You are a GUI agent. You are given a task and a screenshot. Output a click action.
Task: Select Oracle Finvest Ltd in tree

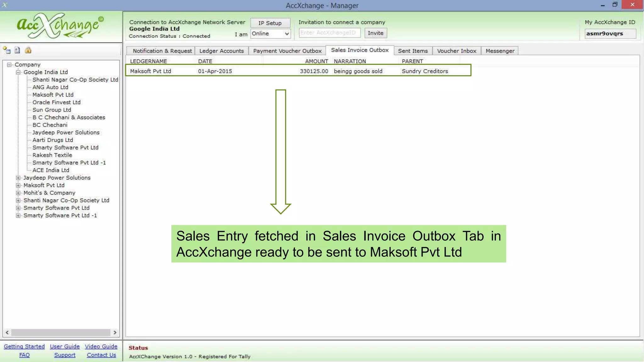click(x=56, y=102)
